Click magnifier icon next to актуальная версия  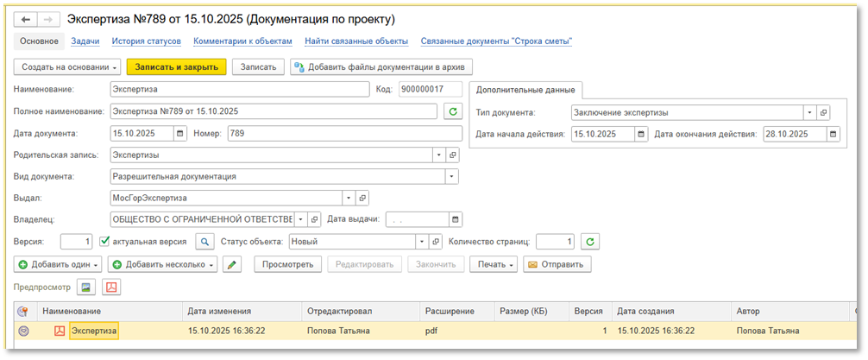point(204,242)
